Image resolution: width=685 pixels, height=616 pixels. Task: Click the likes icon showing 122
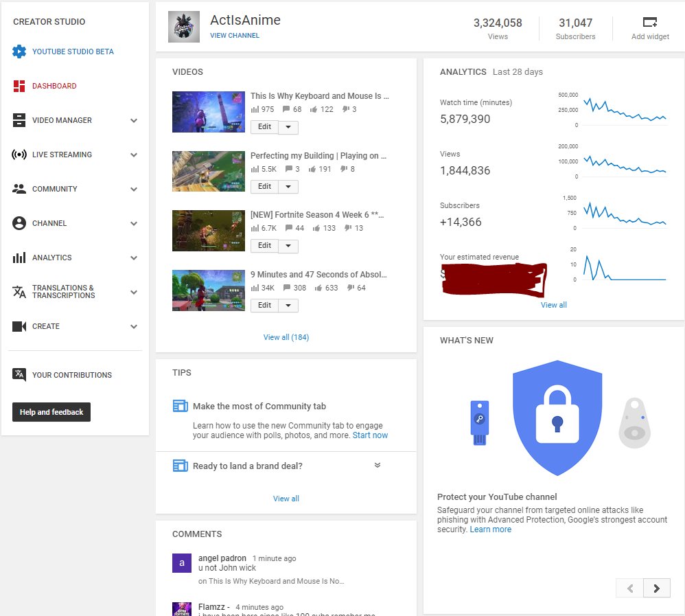(x=314, y=109)
